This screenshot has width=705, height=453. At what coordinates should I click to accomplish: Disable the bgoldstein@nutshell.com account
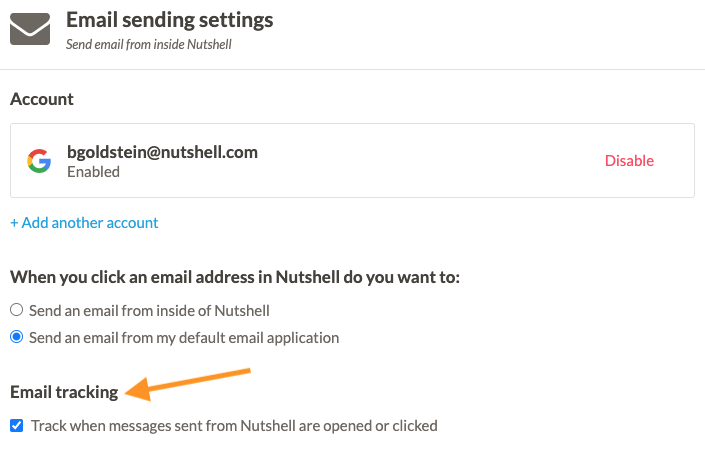click(629, 161)
